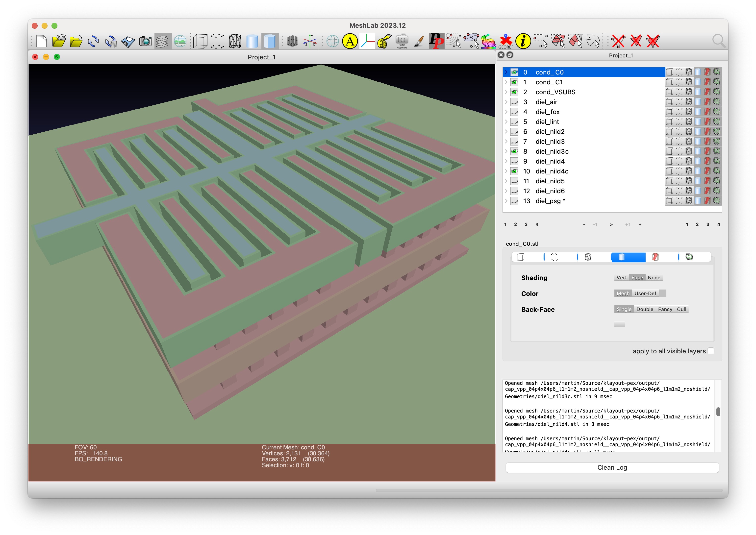Image resolution: width=756 pixels, height=535 pixels.
Task: Show the background grid
Action: pos(292,41)
